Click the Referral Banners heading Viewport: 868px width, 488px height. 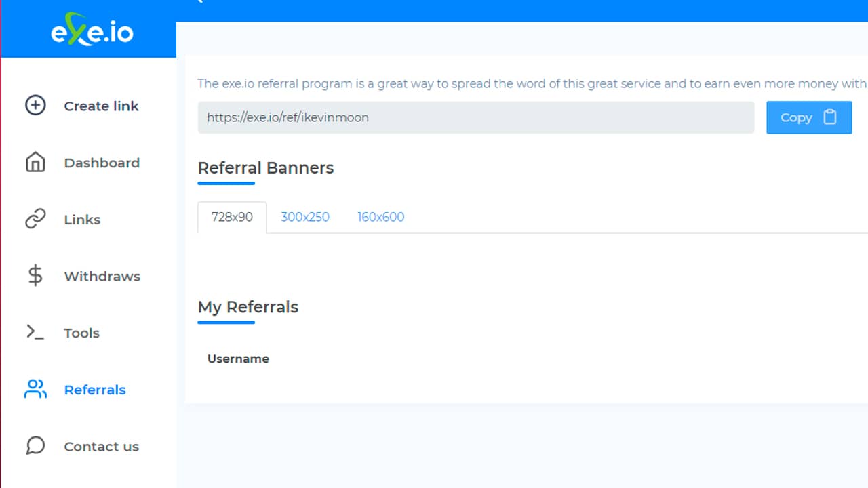click(266, 168)
